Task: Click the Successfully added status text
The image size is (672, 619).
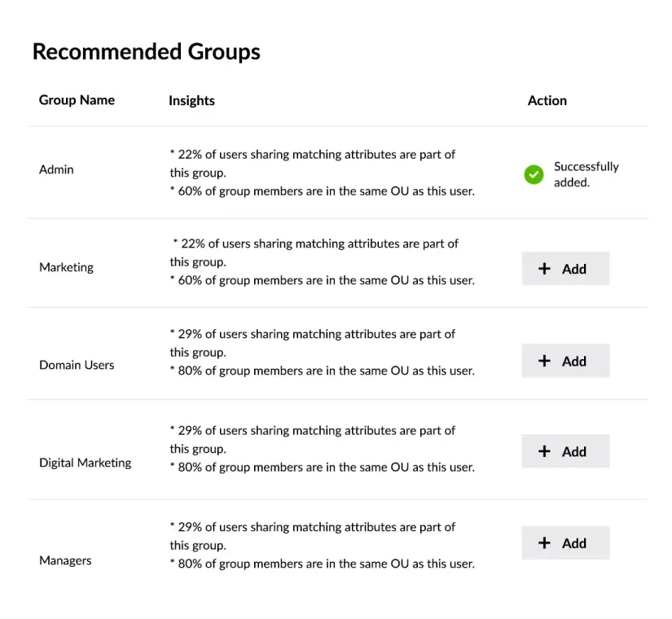Action: tap(586, 174)
